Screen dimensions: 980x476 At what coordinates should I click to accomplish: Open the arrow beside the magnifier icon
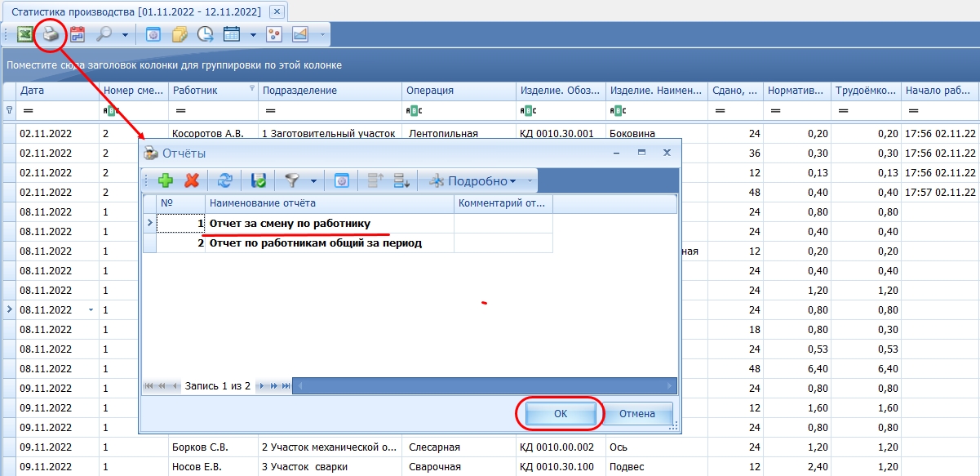pyautogui.click(x=125, y=35)
